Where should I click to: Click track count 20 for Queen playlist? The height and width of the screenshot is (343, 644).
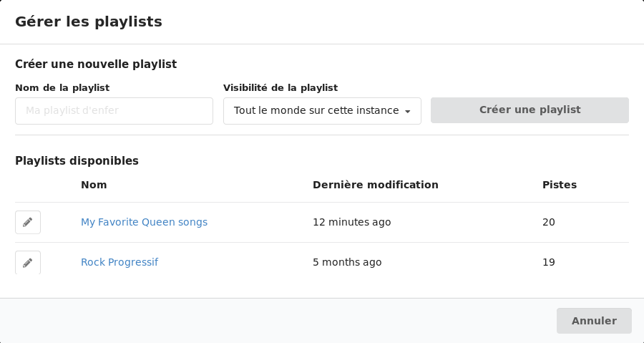pos(549,222)
